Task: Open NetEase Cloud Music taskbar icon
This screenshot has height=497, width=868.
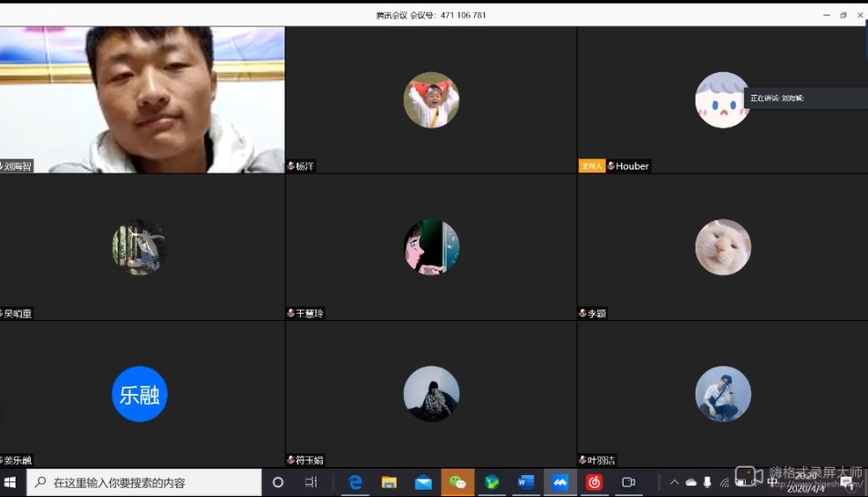Action: click(594, 482)
